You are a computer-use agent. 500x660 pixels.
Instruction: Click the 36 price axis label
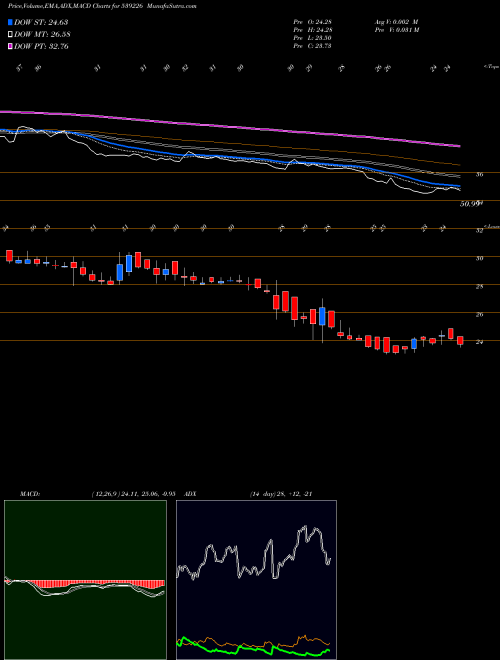[x=479, y=174]
